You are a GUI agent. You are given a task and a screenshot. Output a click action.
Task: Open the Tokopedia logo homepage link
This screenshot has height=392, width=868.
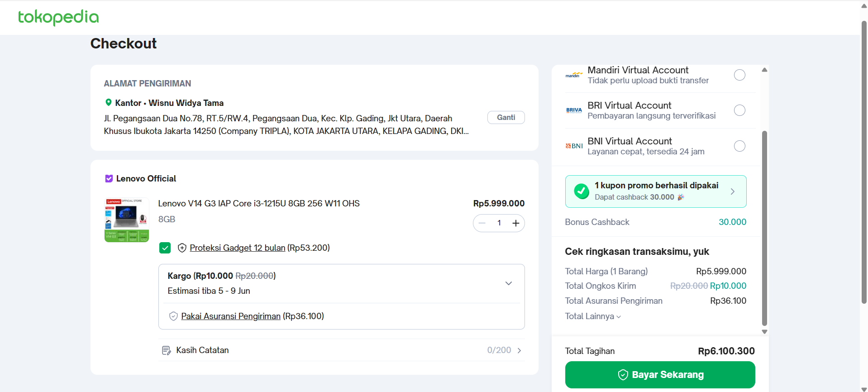tap(58, 17)
